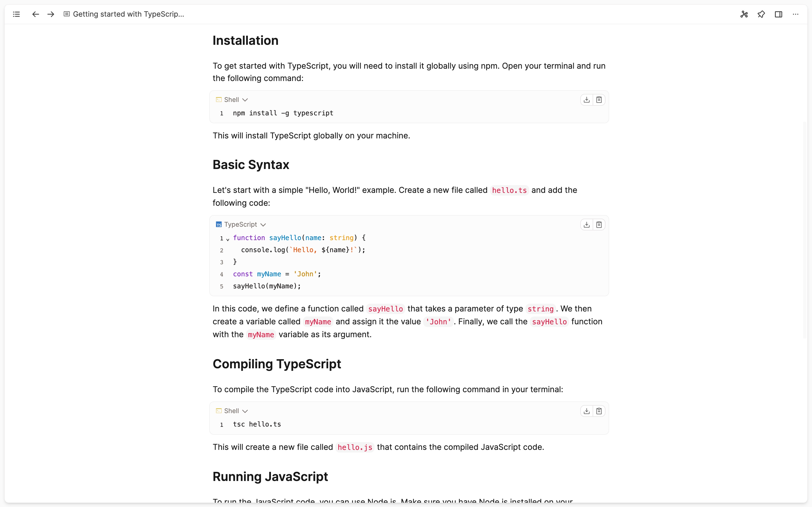Toggle the split editor view icon

point(779,14)
